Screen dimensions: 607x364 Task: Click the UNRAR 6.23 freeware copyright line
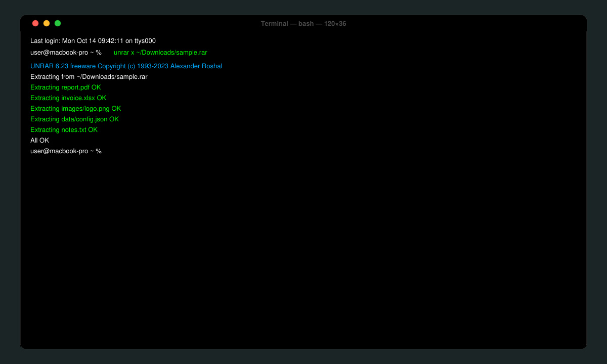coord(126,66)
